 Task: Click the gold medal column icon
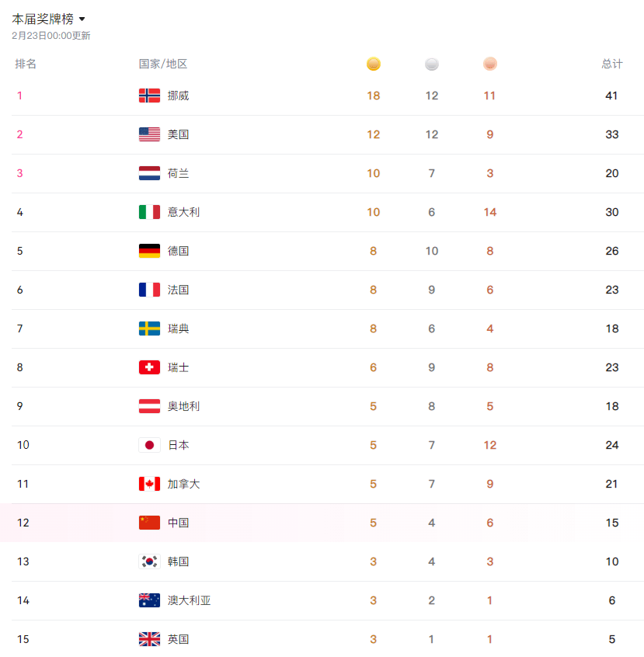(x=374, y=64)
